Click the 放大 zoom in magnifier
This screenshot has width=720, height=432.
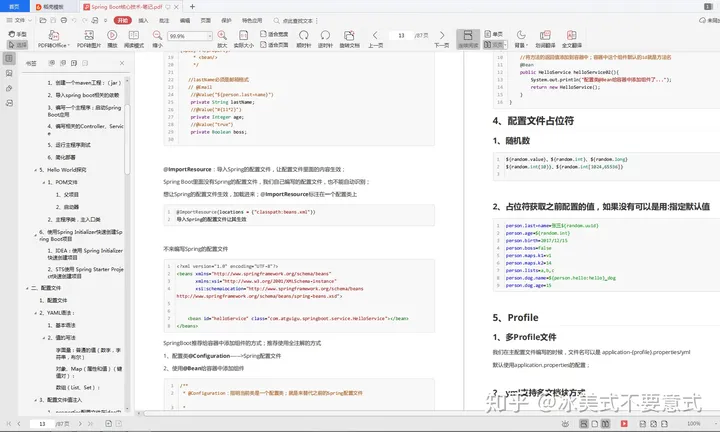pos(222,35)
